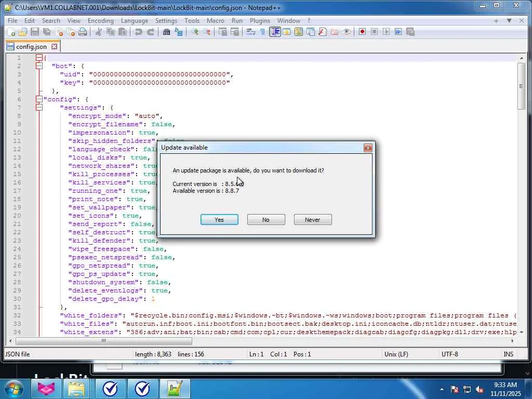Click the Undo arrow icon
532x399 pixels.
point(138,32)
